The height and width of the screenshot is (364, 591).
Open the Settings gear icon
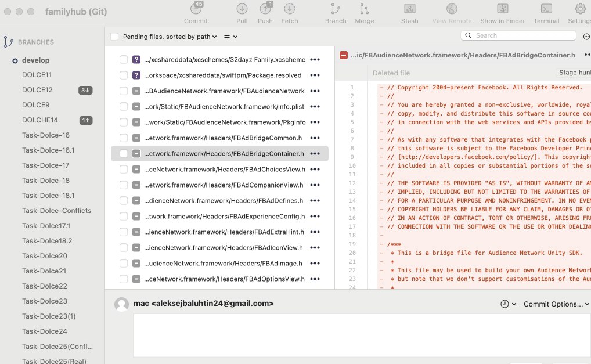coord(581,9)
